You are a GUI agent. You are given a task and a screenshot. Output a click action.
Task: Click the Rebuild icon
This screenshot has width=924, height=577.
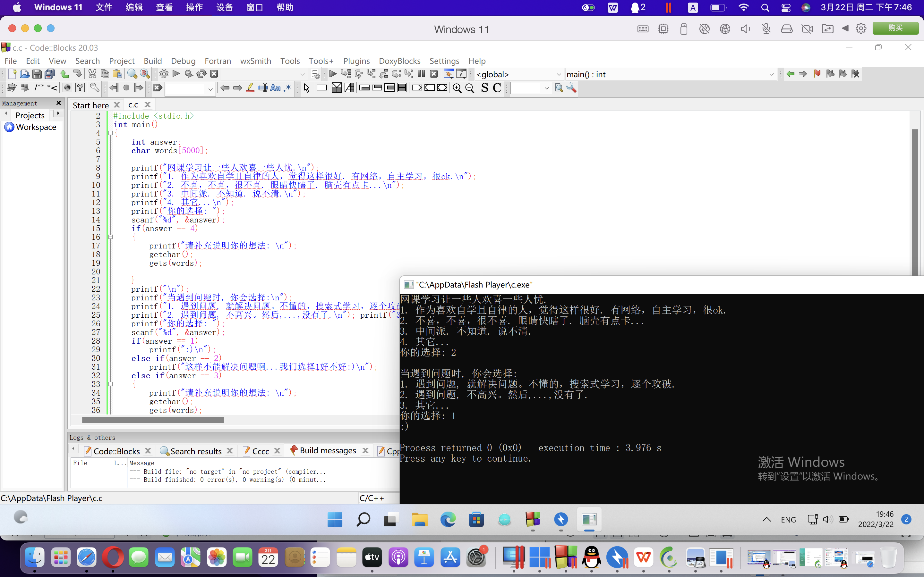coord(201,74)
